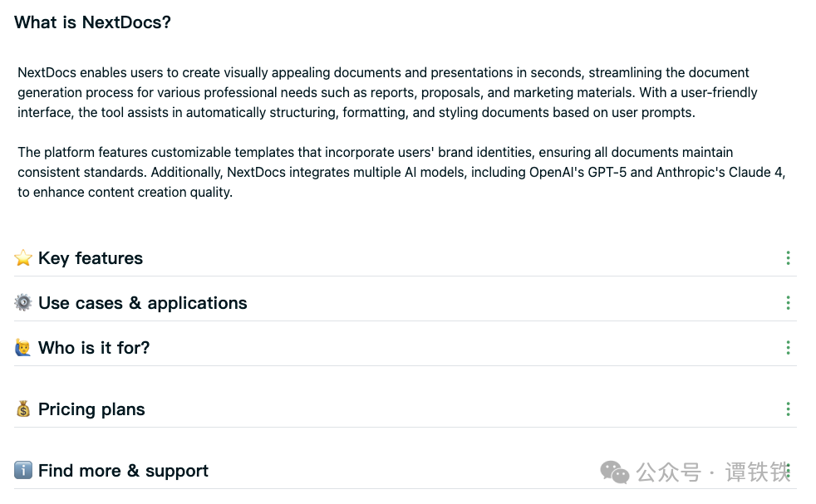This screenshot has height=504, width=816.
Task: Open the three-dot menu for Use cases & applications
Action: tap(788, 303)
